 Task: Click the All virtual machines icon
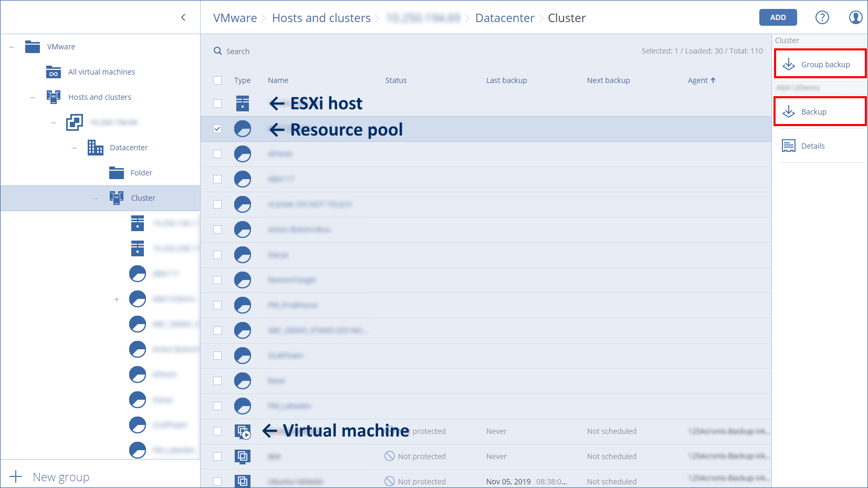pos(54,72)
